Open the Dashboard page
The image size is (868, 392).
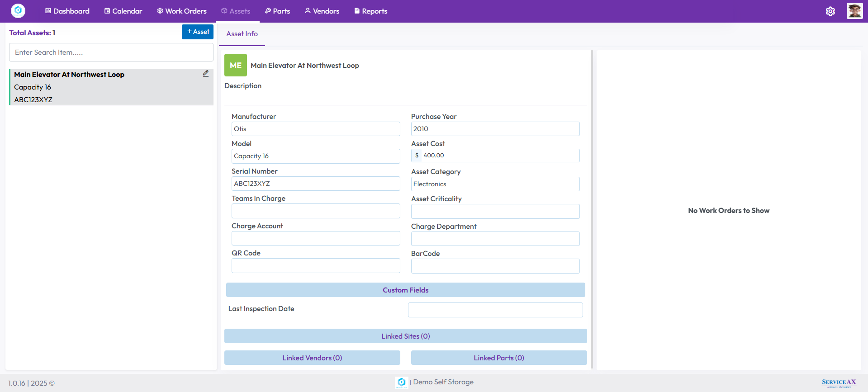tap(67, 11)
